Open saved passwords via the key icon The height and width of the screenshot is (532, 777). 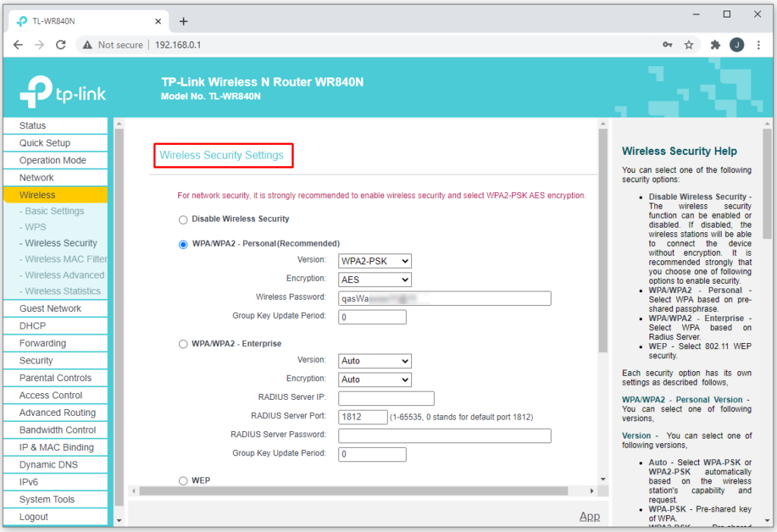point(667,45)
